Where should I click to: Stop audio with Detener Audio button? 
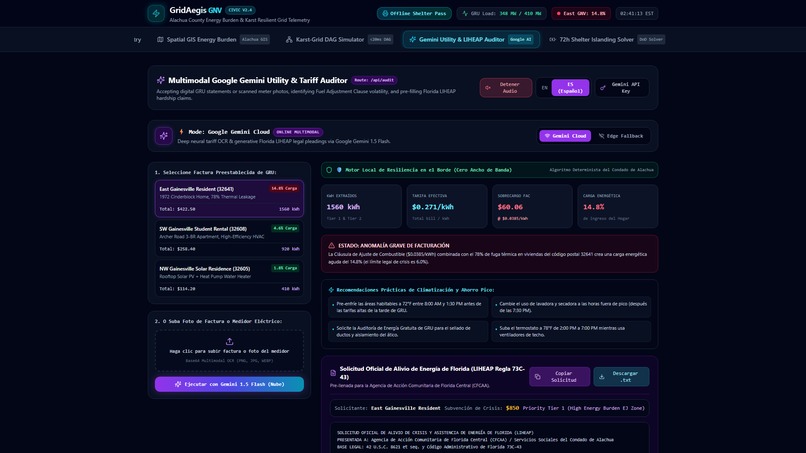[505, 87]
